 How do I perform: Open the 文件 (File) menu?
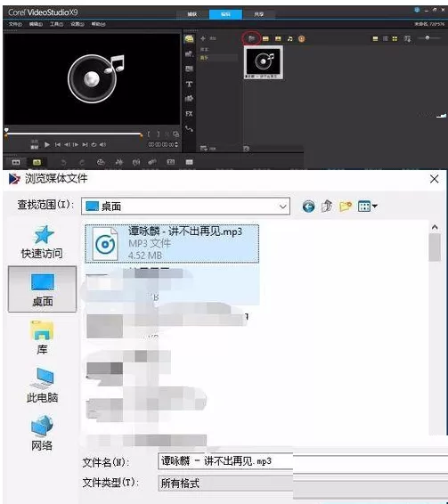click(15, 24)
